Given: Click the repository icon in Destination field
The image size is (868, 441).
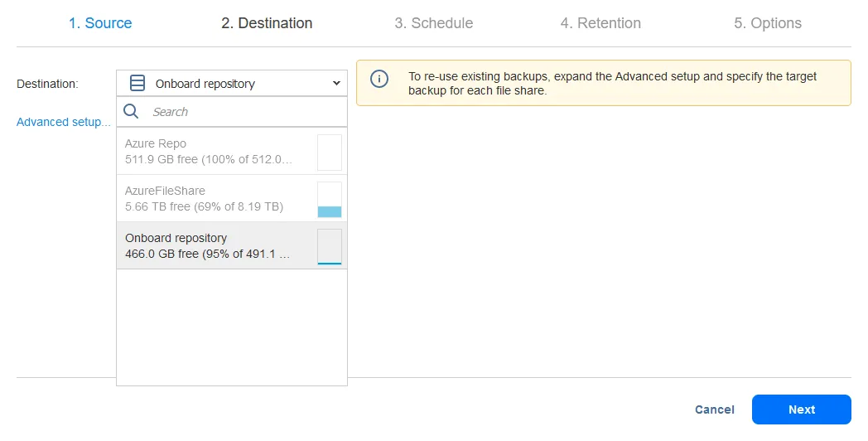Looking at the screenshot, I should coord(138,83).
